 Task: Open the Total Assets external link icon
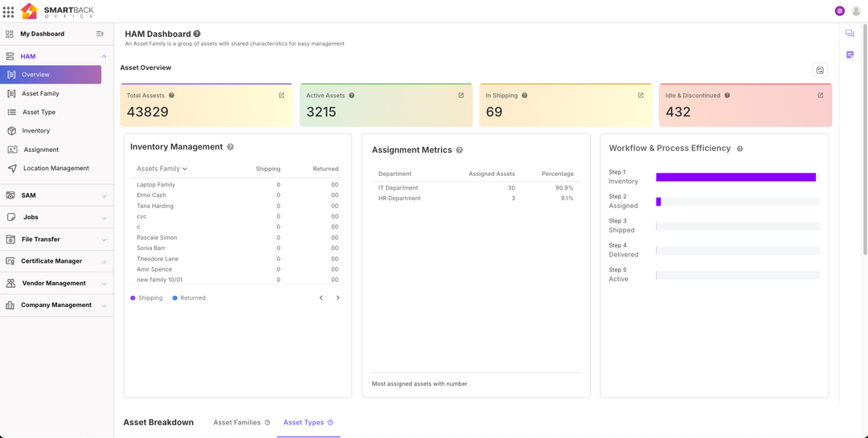pyautogui.click(x=281, y=96)
